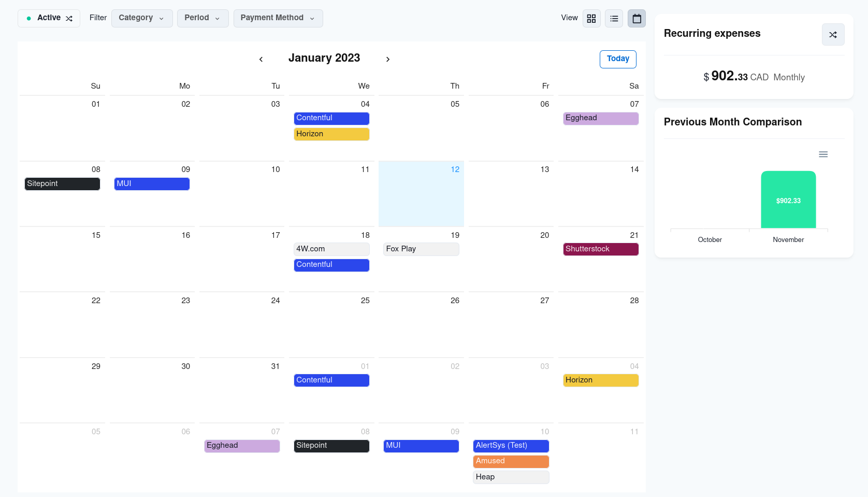Open the Category filter dropdown
This screenshot has width=868, height=497.
[142, 18]
